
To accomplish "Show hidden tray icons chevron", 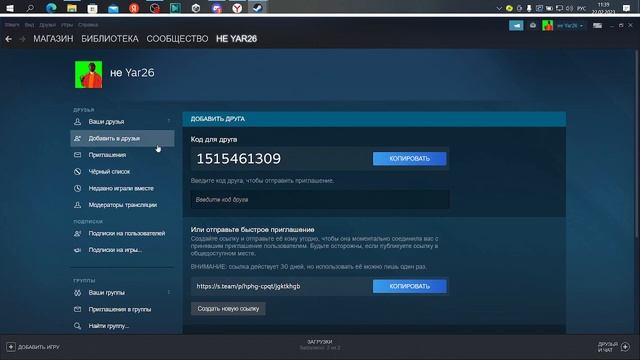I will [x=499, y=8].
